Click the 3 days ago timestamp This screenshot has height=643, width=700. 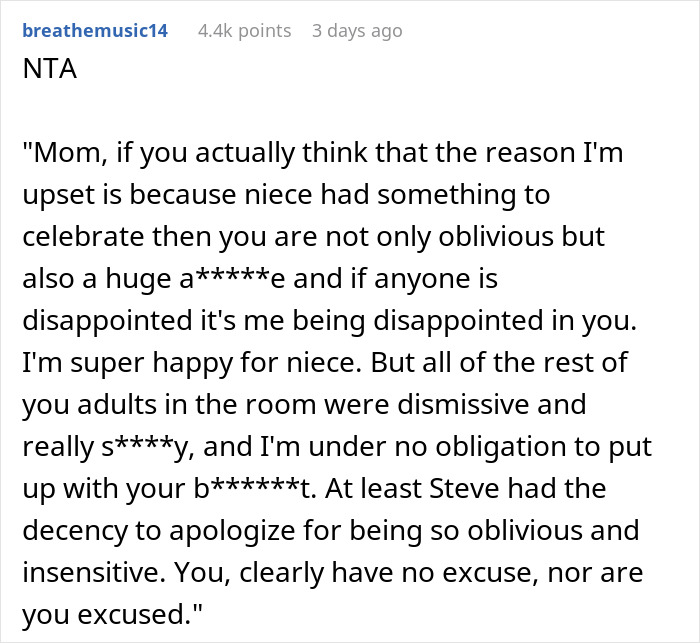click(357, 31)
